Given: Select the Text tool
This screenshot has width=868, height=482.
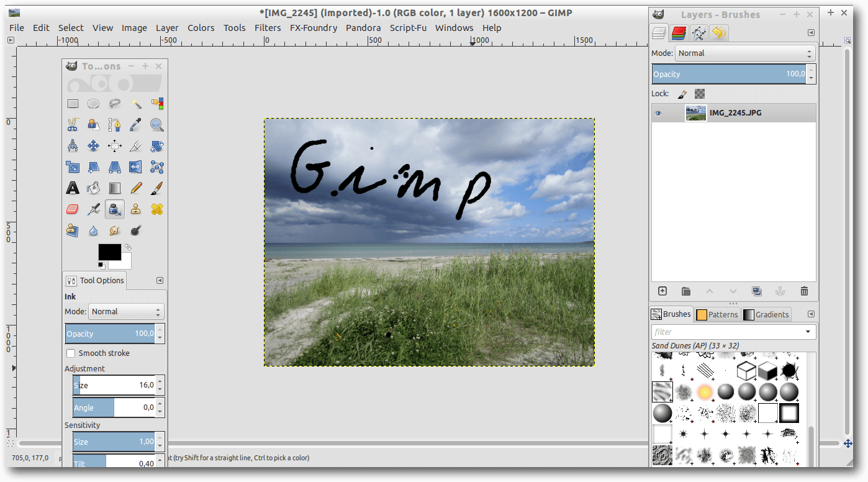Looking at the screenshot, I should pos(73,188).
